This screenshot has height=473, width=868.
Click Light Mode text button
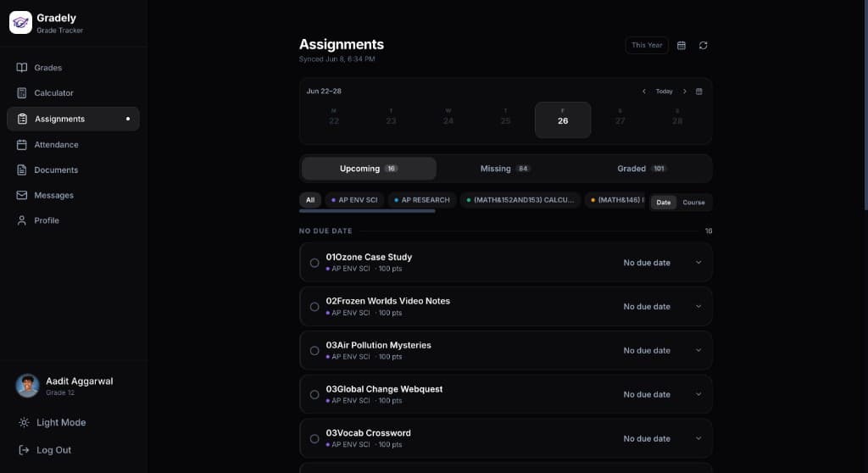[61, 423]
